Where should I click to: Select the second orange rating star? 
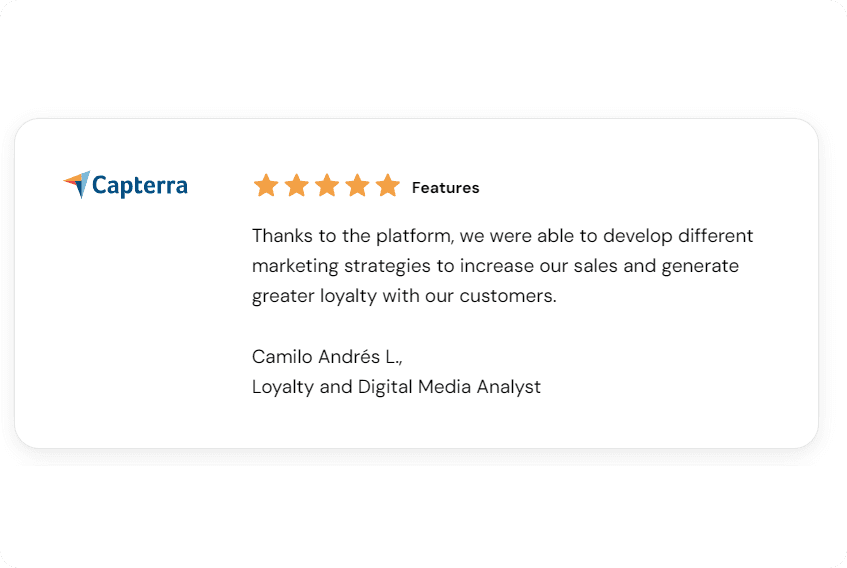coord(296,186)
